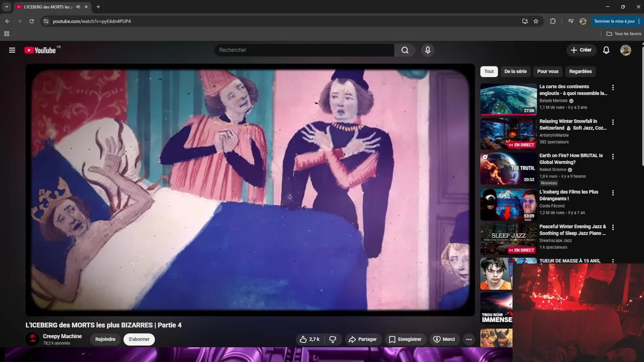The height and width of the screenshot is (362, 644).
Task: Open the Creepy Machine channel name
Action: coord(62,336)
